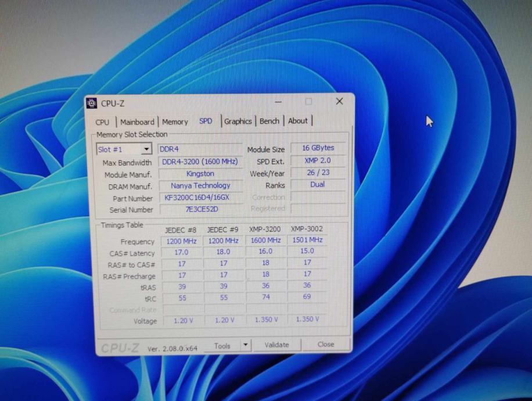Image resolution: width=532 pixels, height=401 pixels.
Task: Click the CAS# Latency 16.0 cell
Action: (x=265, y=251)
